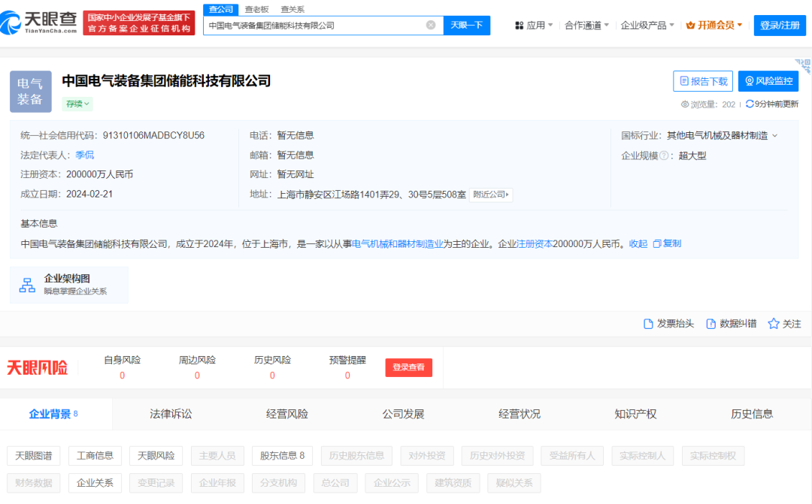Image resolution: width=812 pixels, height=504 pixels.
Task: Click the 天眼风险 red logo
Action: [38, 368]
